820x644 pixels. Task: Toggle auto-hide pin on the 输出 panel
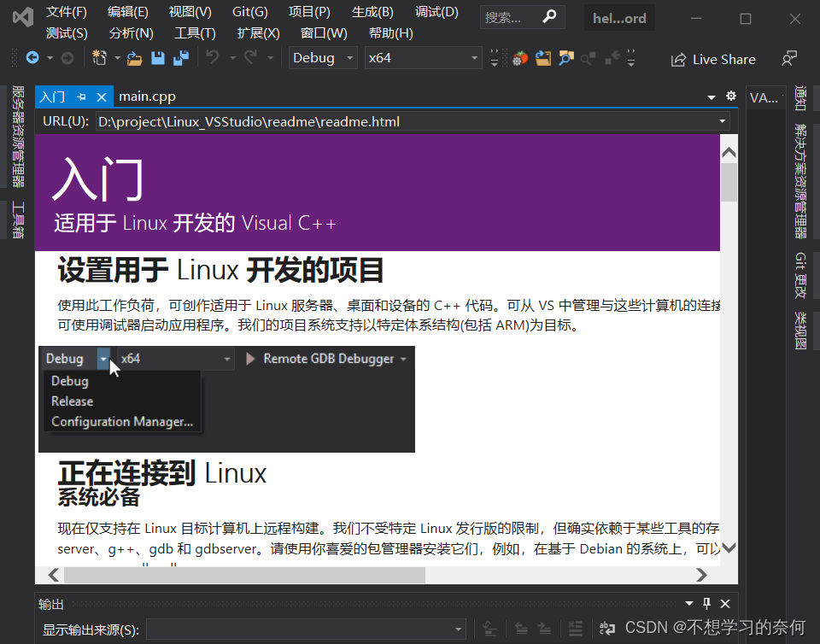(706, 604)
